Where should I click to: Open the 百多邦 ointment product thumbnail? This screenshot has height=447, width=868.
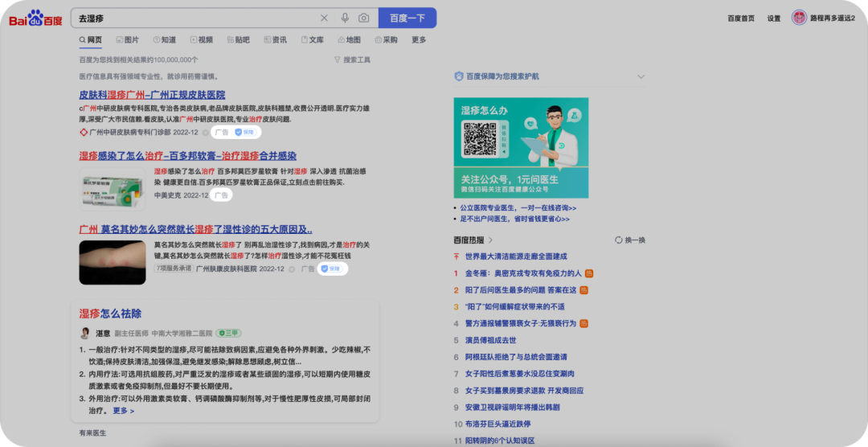click(x=113, y=190)
